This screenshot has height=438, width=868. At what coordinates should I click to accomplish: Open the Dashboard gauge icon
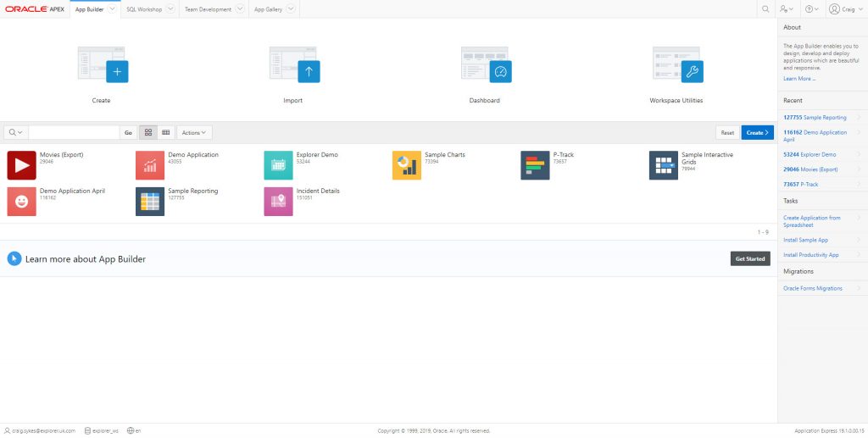[x=486, y=64]
